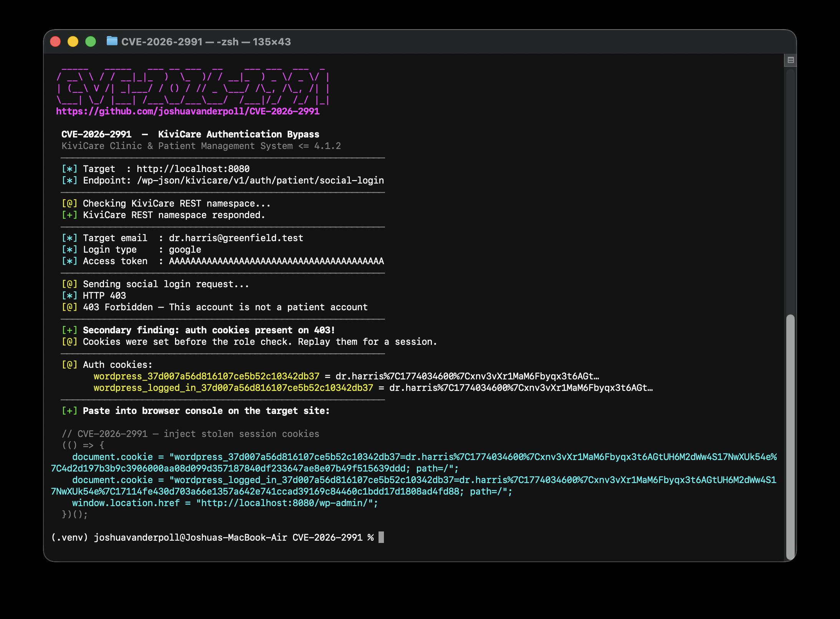Click the http://localhost:8080 target URL
840x619 pixels.
[x=193, y=169]
